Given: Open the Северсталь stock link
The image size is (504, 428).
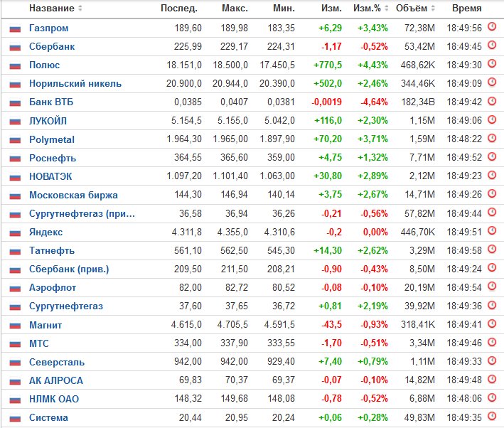Looking at the screenshot, I should (x=57, y=362).
